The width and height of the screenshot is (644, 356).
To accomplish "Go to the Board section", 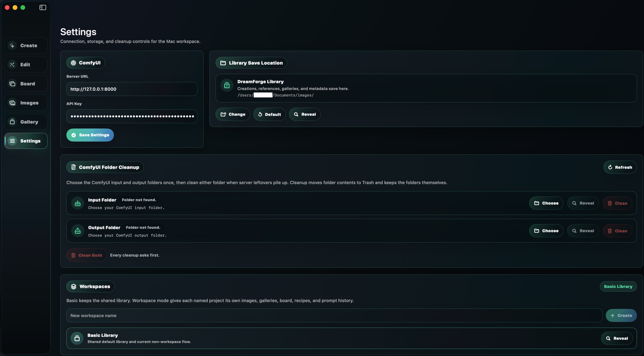I will (26, 84).
